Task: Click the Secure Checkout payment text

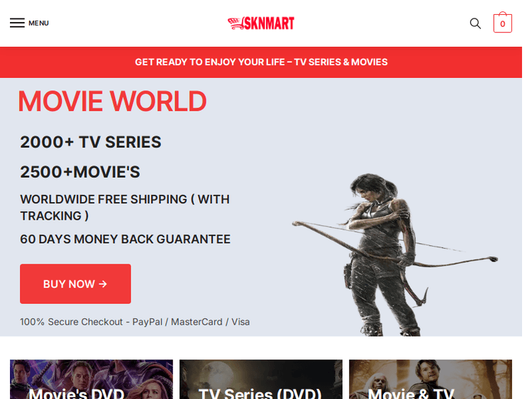Action: point(135,322)
